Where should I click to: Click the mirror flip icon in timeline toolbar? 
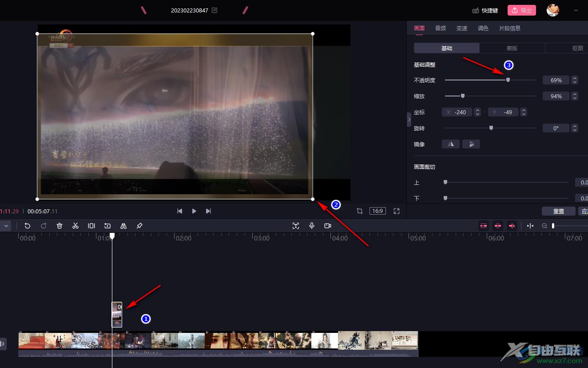click(x=123, y=226)
